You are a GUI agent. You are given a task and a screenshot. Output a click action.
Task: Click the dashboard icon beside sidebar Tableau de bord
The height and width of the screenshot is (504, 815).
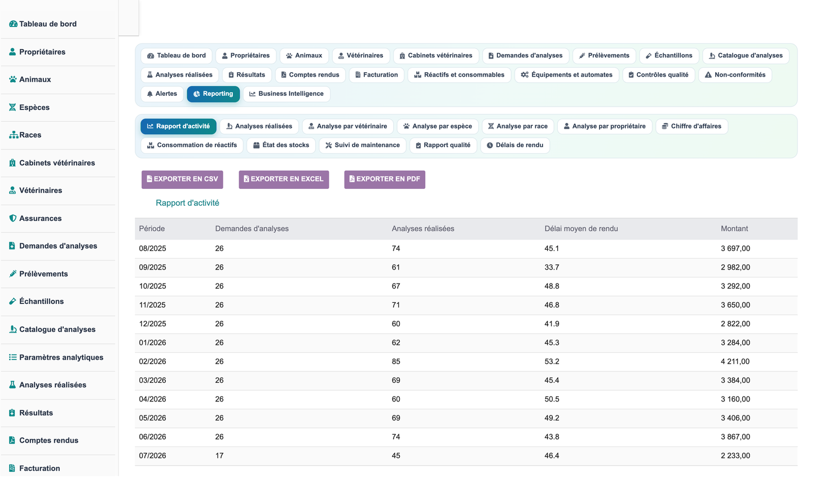(x=14, y=24)
